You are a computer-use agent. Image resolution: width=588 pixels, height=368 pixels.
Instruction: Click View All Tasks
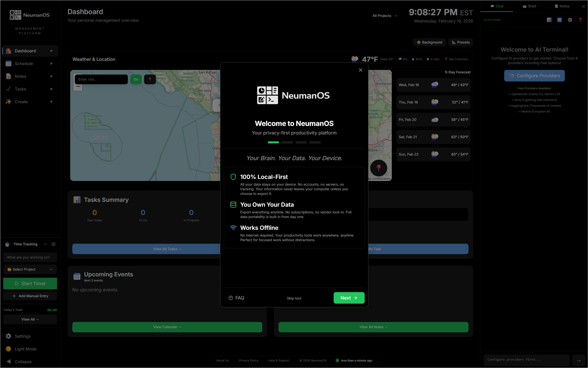click(x=167, y=249)
